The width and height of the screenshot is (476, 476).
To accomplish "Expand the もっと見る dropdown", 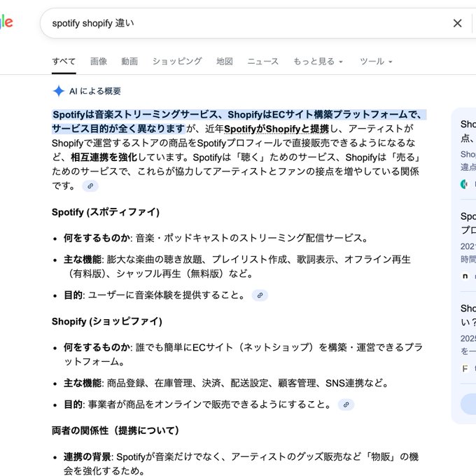I will [318, 62].
